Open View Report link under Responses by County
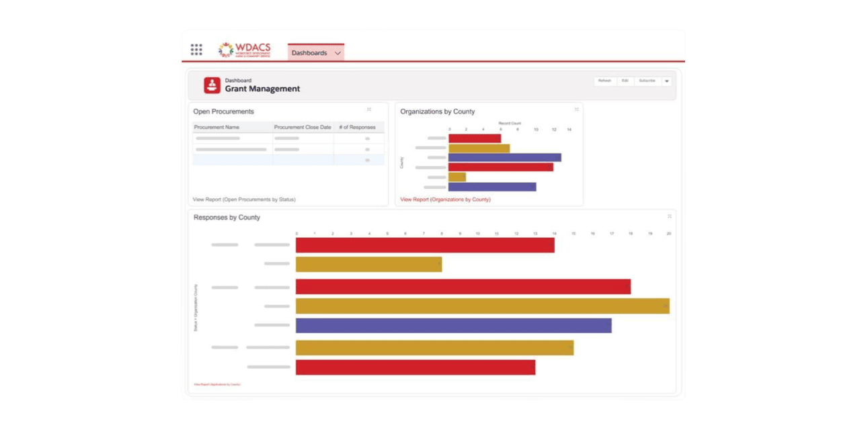Image resolution: width=868 pixels, height=430 pixels. click(x=216, y=384)
